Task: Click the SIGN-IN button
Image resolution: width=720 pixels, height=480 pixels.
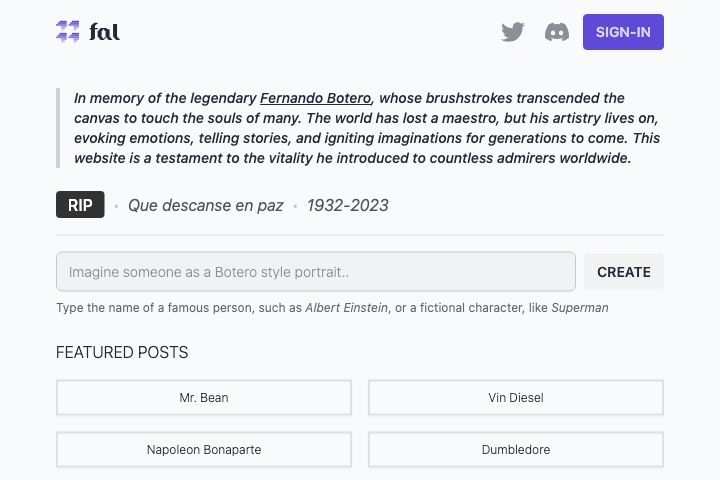Action: (623, 32)
